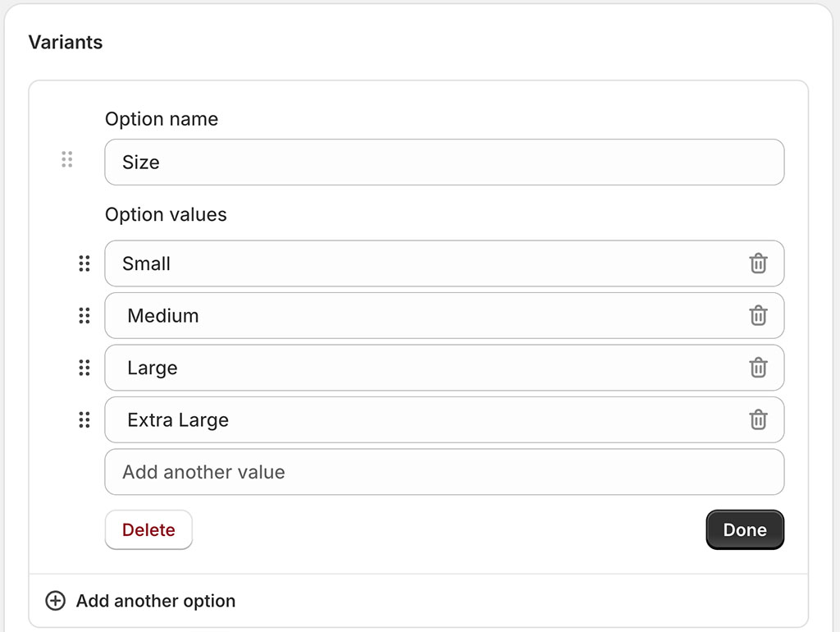Select the Extra Large value field

click(x=410, y=419)
